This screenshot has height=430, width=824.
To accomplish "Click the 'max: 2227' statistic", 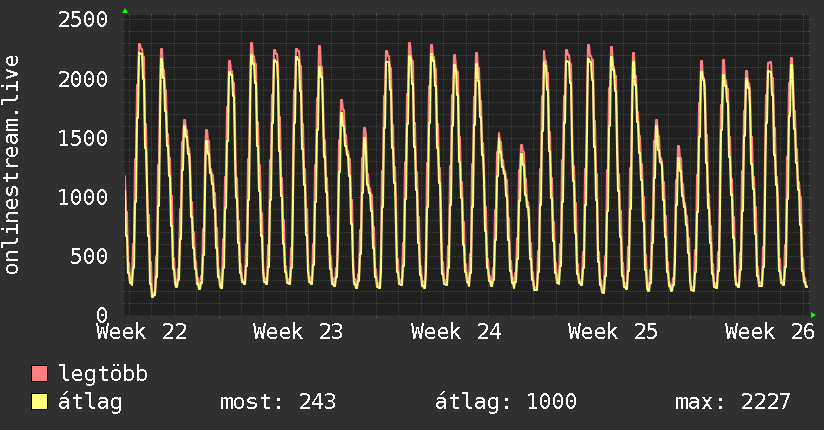I will (733, 402).
